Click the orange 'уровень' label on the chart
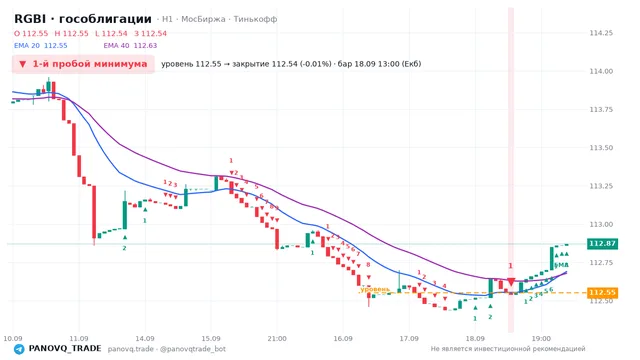This screenshot has width=640, height=360. (375, 289)
